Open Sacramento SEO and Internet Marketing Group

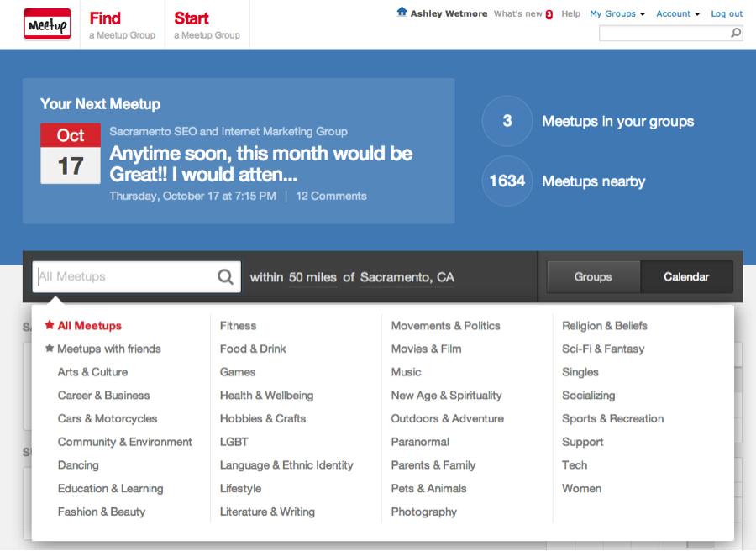click(228, 131)
